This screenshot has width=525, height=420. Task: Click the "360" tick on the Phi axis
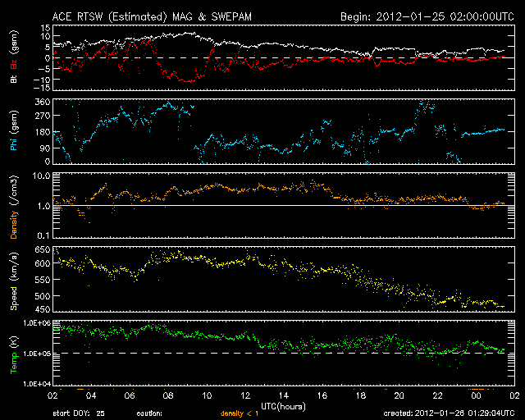click(x=43, y=103)
